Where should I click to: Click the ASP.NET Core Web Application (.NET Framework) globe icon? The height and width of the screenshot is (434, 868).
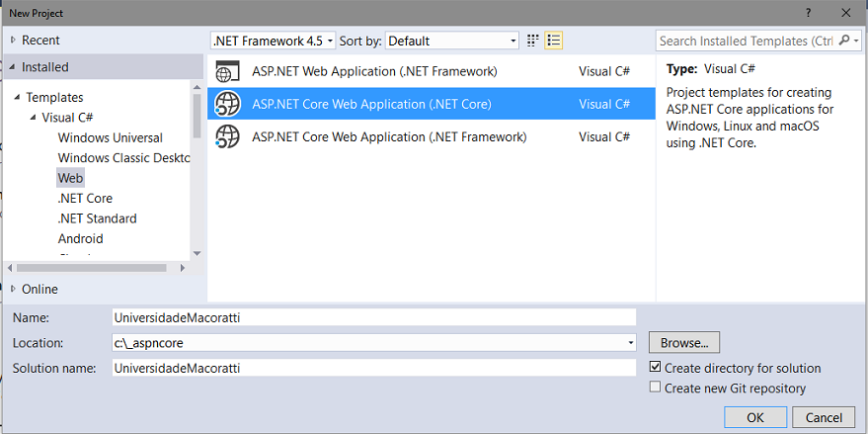pyautogui.click(x=227, y=136)
